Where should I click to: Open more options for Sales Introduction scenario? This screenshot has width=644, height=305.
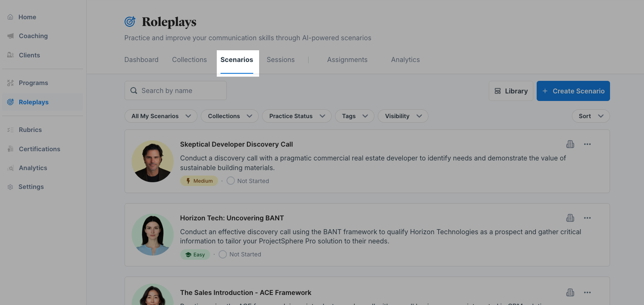pos(587,292)
